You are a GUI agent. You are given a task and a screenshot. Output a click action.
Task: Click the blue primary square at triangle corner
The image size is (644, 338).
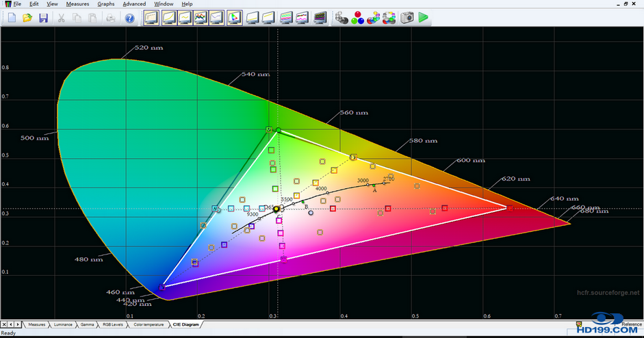coord(162,287)
